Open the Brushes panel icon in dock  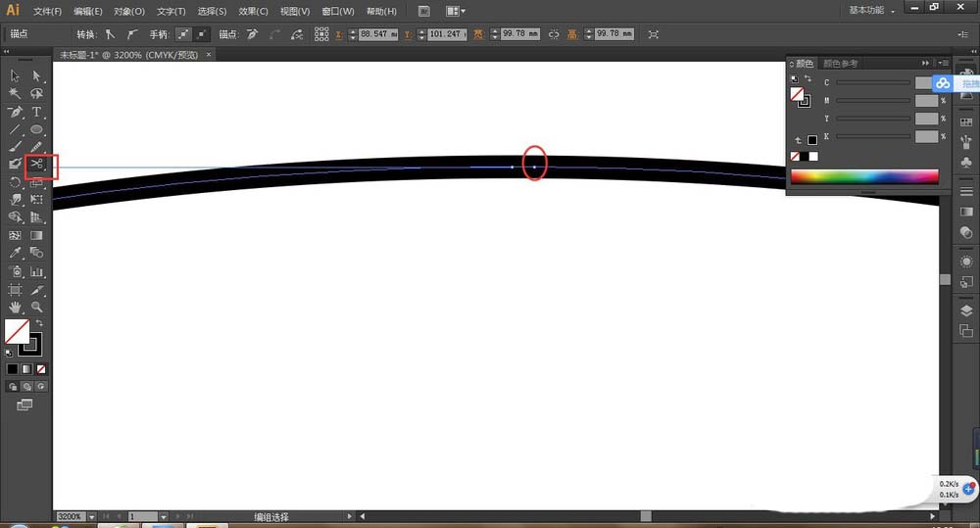tap(966, 142)
